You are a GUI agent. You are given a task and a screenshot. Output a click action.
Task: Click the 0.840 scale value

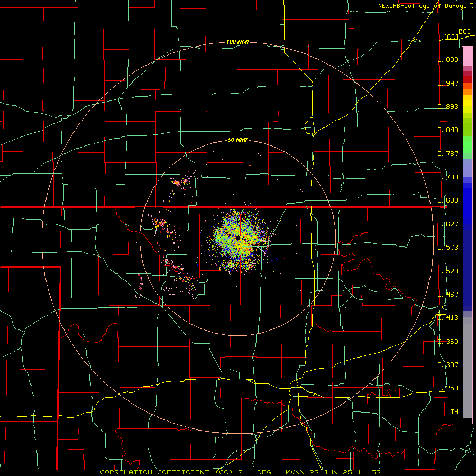coord(448,130)
